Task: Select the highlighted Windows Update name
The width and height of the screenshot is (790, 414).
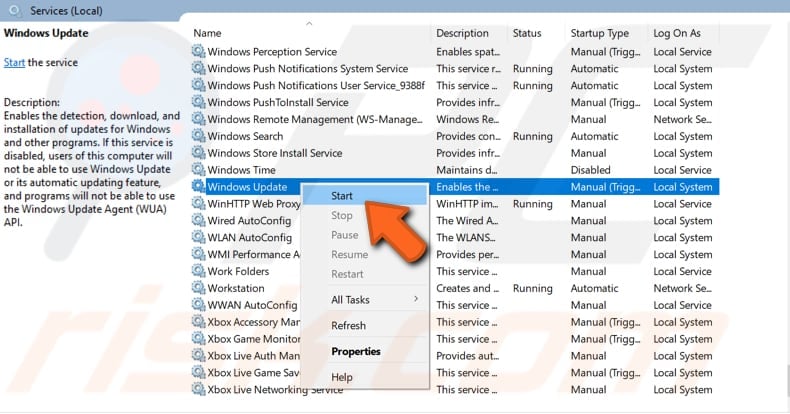Action: (x=247, y=187)
